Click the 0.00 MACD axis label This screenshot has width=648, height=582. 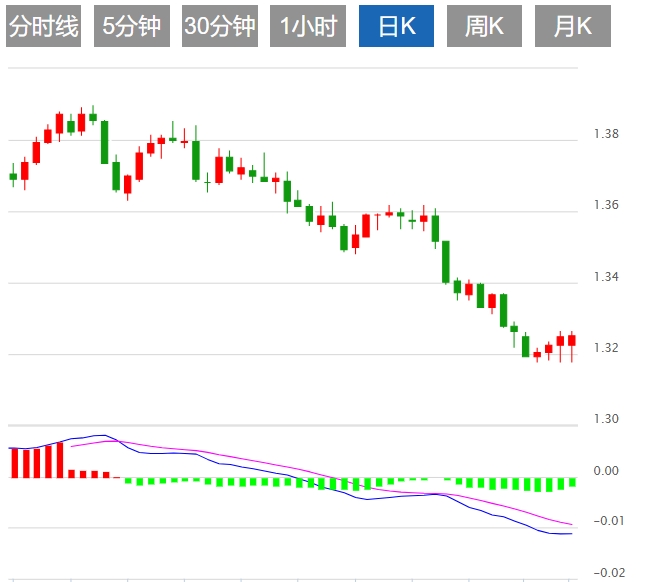(606, 470)
